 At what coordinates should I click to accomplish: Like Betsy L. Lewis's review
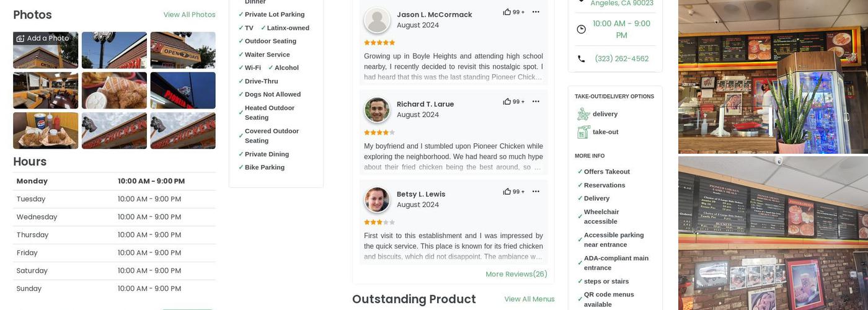[x=507, y=192]
